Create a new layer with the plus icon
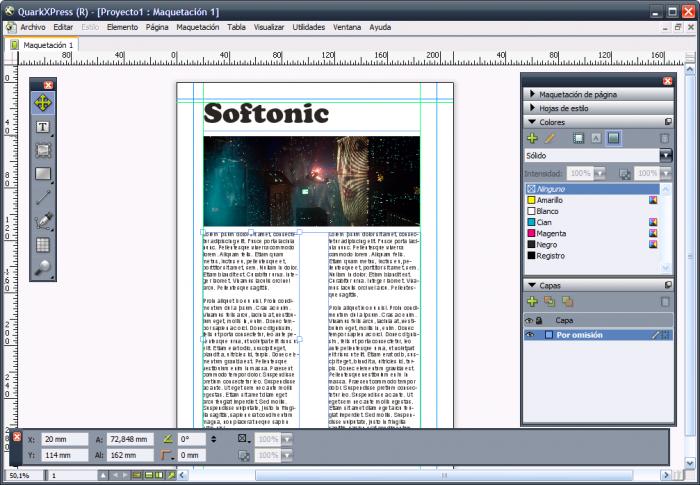Image resolution: width=700 pixels, height=485 pixels. (532, 301)
